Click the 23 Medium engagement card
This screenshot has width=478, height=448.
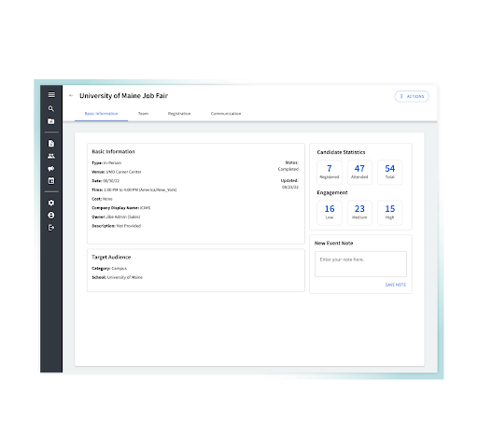coord(359,213)
